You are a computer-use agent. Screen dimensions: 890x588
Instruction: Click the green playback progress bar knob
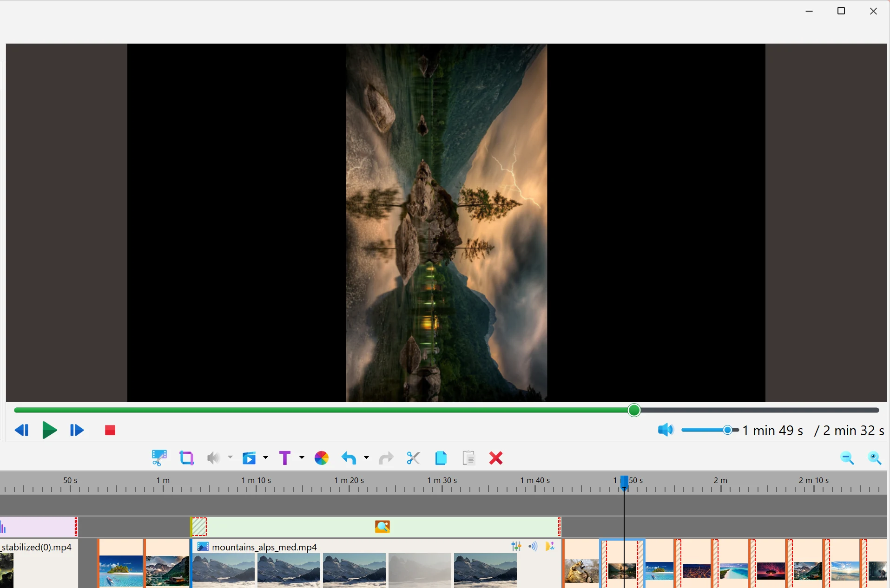[x=634, y=410]
